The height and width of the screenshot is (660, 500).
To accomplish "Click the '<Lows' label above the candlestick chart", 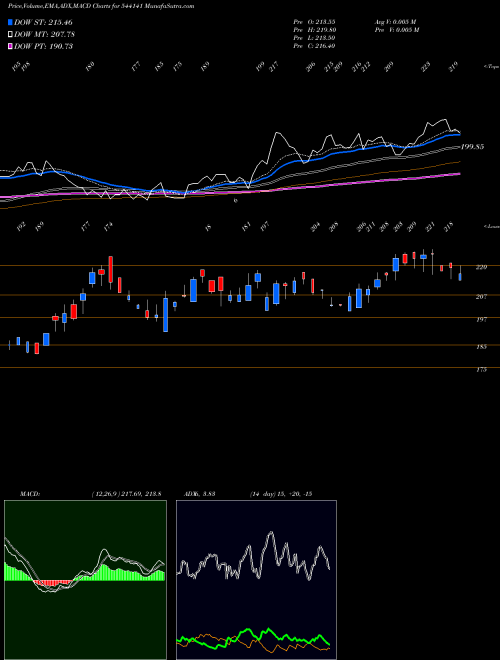I will tap(491, 226).
